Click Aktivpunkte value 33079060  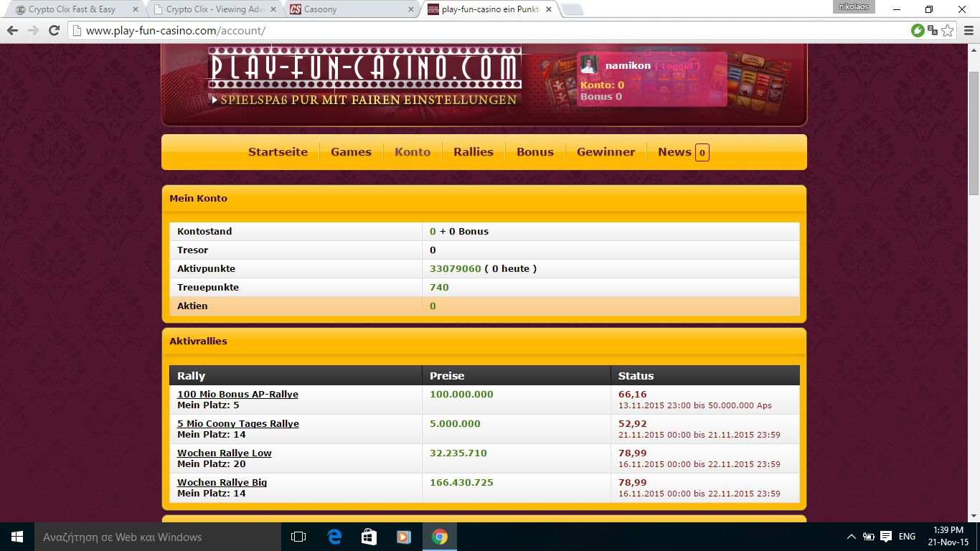point(455,268)
